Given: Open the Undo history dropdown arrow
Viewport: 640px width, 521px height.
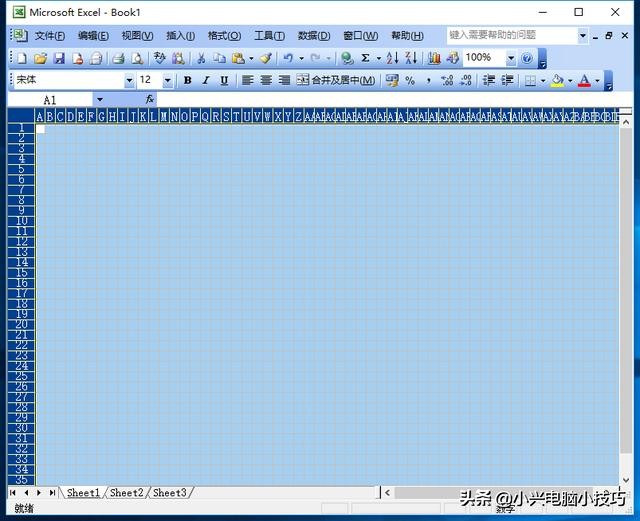Looking at the screenshot, I should point(302,58).
